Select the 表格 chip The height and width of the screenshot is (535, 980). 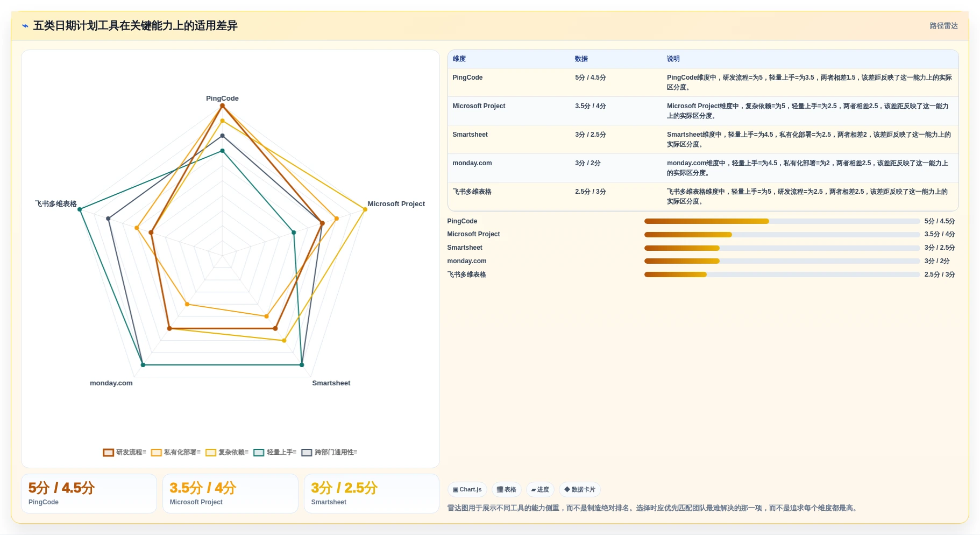tap(507, 490)
